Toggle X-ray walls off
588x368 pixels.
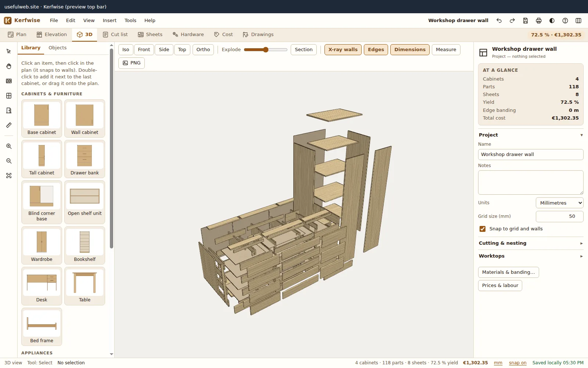pos(343,50)
